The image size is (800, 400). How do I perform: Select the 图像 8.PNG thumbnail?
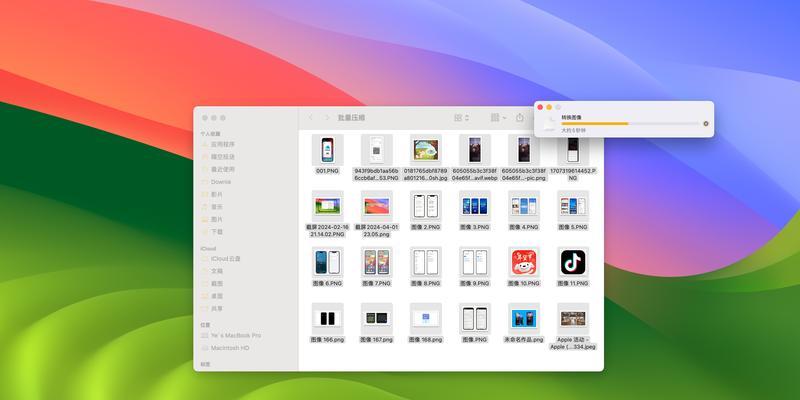(426, 262)
